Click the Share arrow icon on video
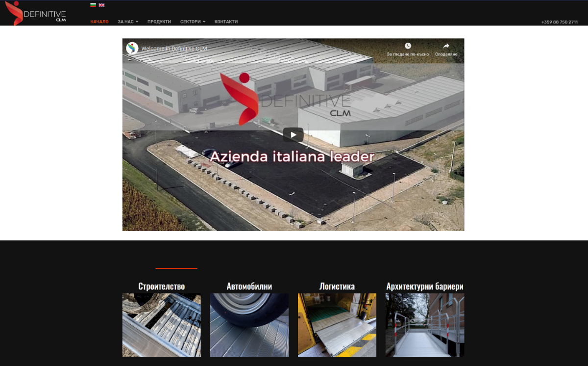Image resolution: width=588 pixels, height=366 pixels. click(446, 46)
